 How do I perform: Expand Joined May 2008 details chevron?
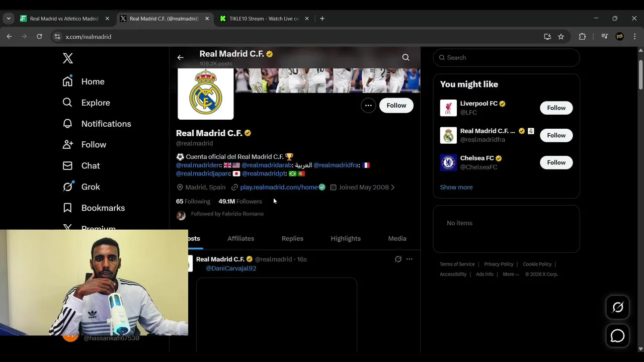coord(392,187)
